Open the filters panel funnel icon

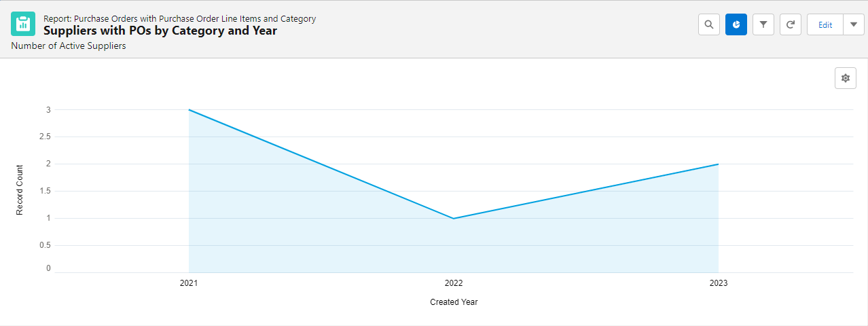click(x=763, y=24)
